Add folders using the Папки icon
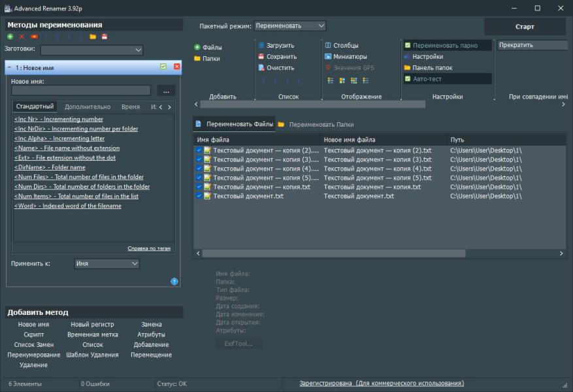 tap(197, 58)
